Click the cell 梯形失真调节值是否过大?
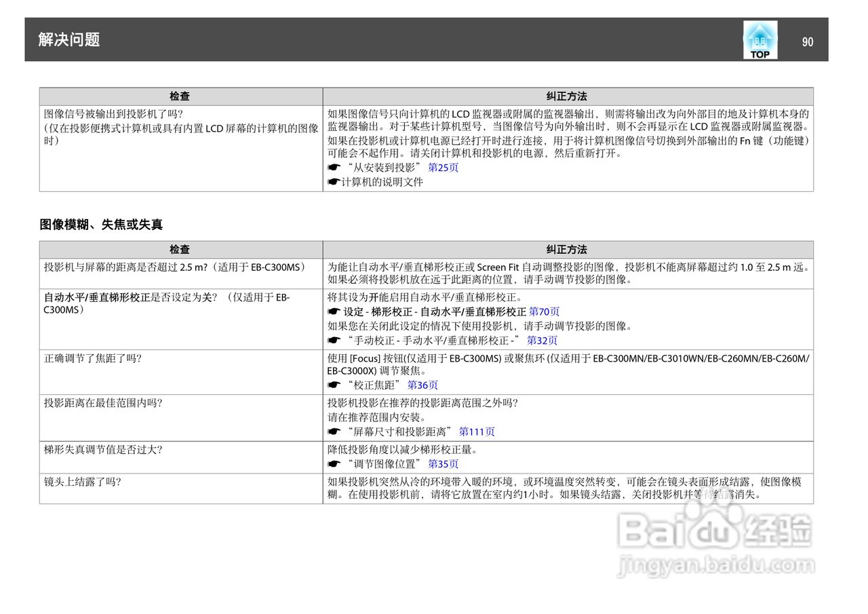The width and height of the screenshot is (868, 614). click(181, 457)
